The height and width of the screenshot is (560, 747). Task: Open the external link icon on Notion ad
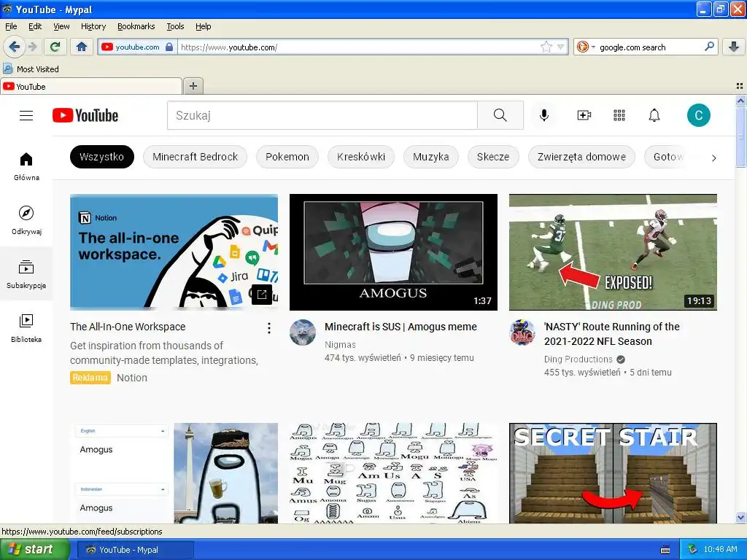(262, 295)
